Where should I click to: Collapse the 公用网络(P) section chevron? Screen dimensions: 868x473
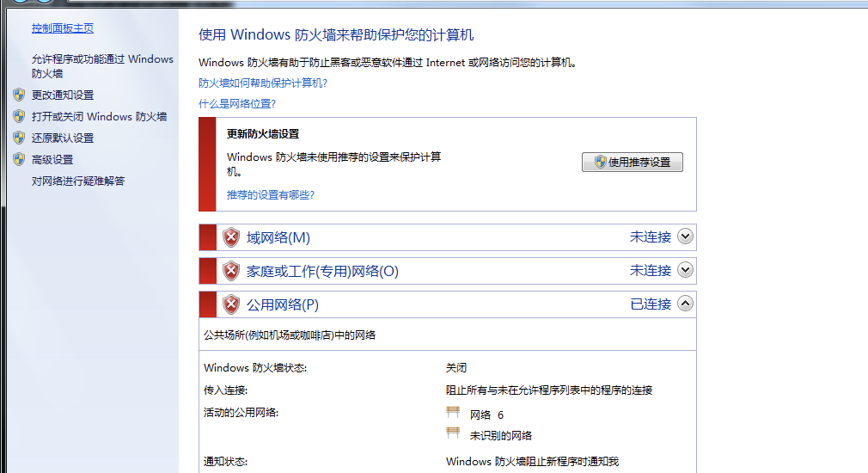[x=685, y=304]
